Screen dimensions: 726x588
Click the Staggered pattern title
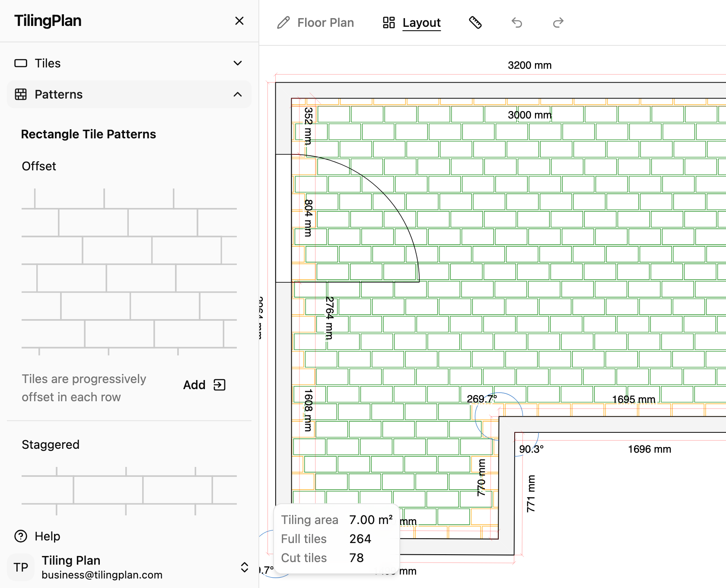tap(51, 444)
